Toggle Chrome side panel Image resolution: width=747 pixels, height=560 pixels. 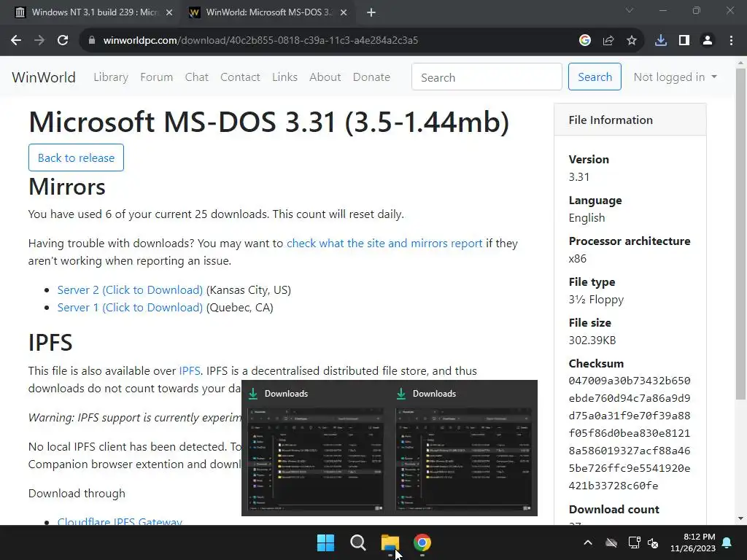[x=684, y=41]
